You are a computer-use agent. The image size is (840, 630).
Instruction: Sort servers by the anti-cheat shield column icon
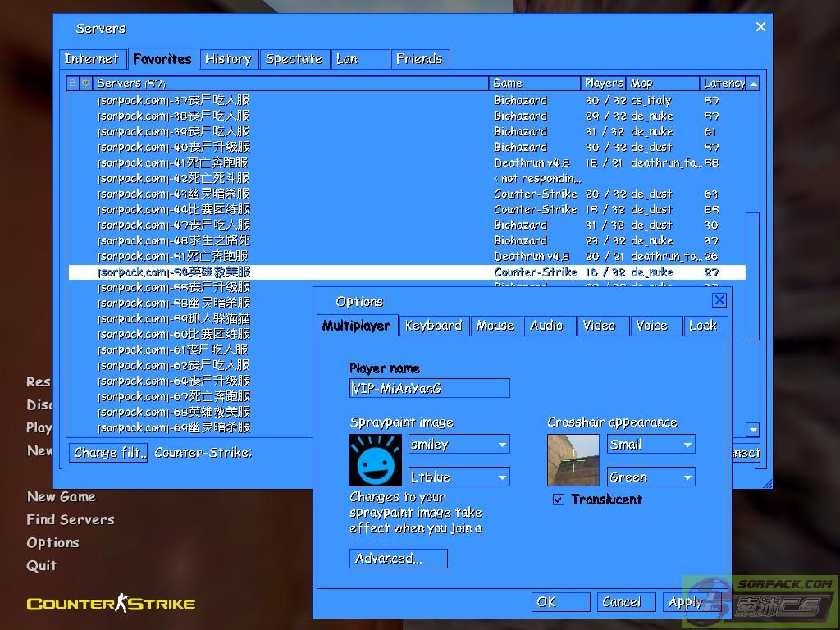point(85,83)
